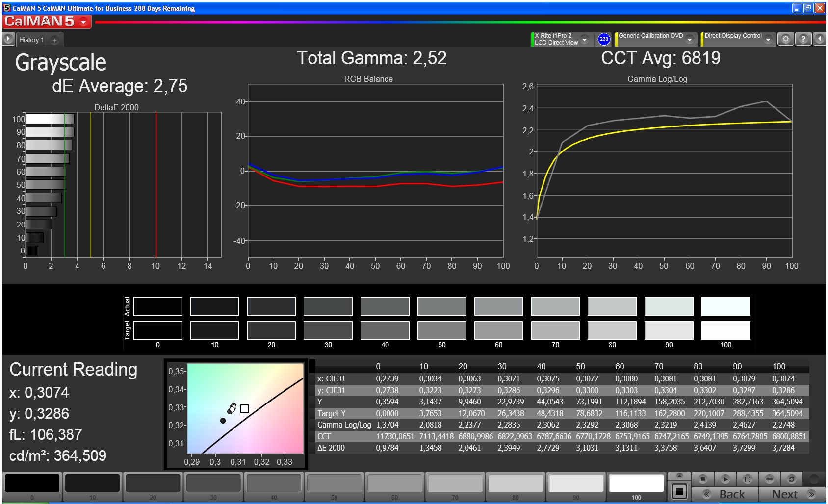
Task: Start the play/read series button
Action: [x=725, y=479]
